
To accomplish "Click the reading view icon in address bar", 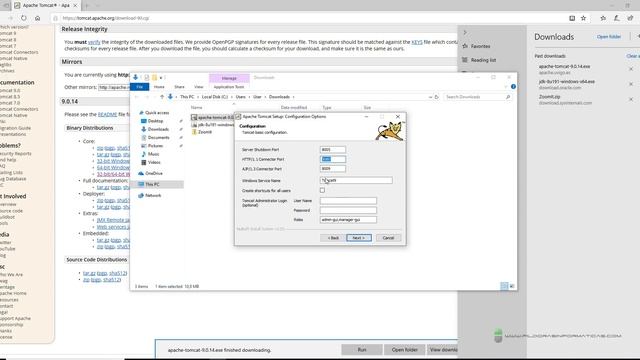I will tap(572, 18).
